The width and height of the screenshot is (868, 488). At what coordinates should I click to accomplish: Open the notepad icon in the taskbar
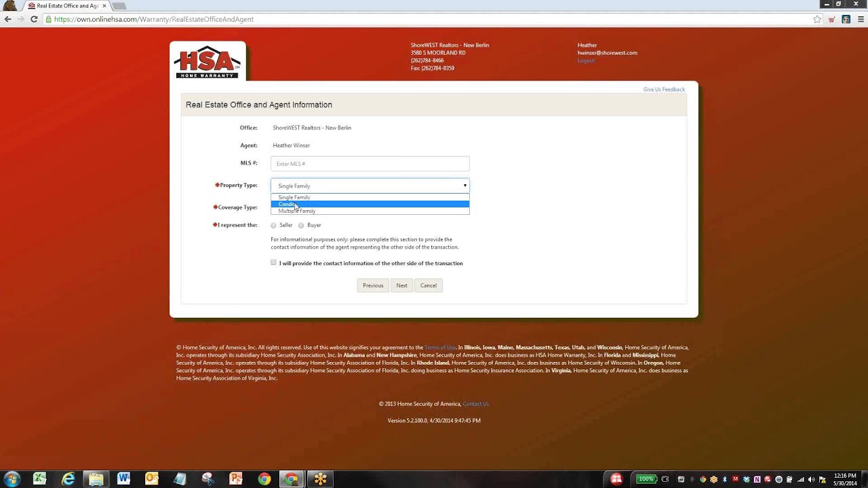[x=180, y=479]
